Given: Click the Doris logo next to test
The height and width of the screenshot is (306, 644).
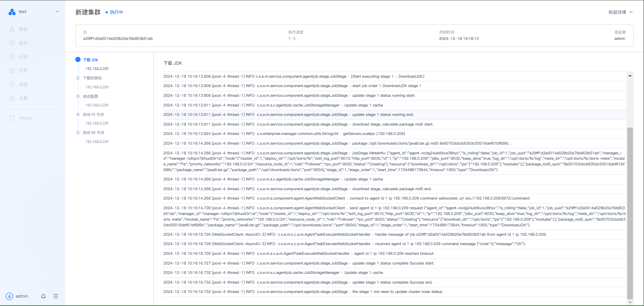Looking at the screenshot, I should tap(12, 12).
